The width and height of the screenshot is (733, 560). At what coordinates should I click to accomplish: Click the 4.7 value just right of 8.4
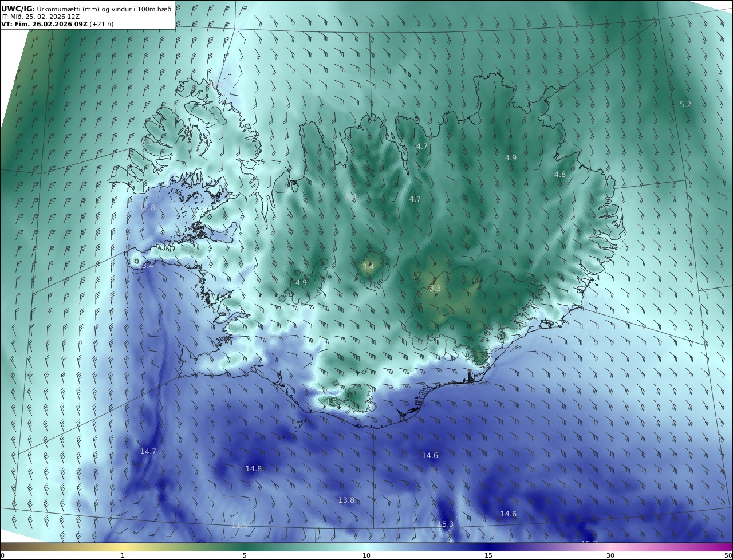(x=415, y=199)
